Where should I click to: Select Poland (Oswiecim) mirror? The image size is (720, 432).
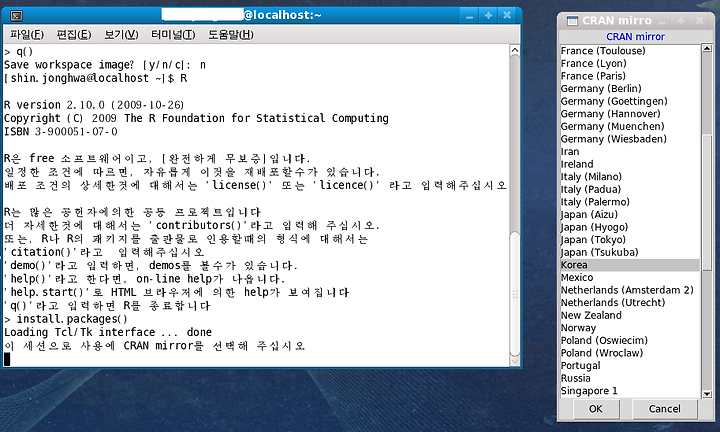630,340
